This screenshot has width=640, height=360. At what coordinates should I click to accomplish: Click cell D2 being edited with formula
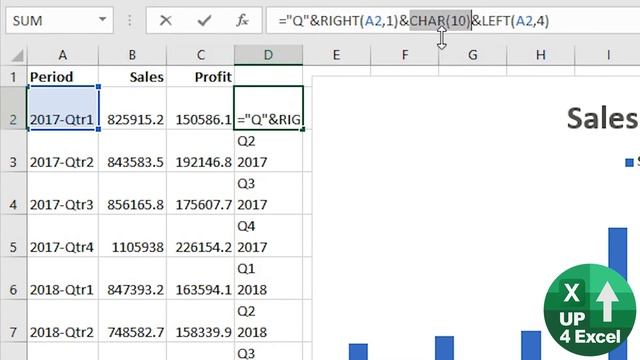click(269, 108)
